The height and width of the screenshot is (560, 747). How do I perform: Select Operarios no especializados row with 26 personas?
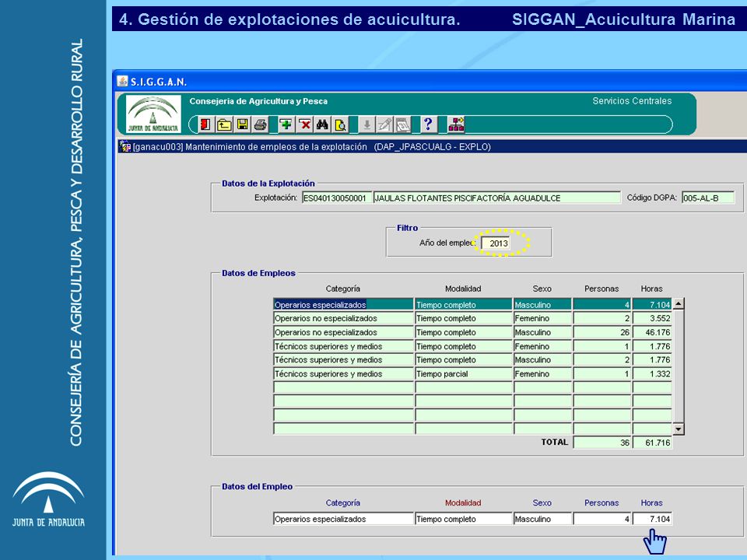[x=472, y=332]
